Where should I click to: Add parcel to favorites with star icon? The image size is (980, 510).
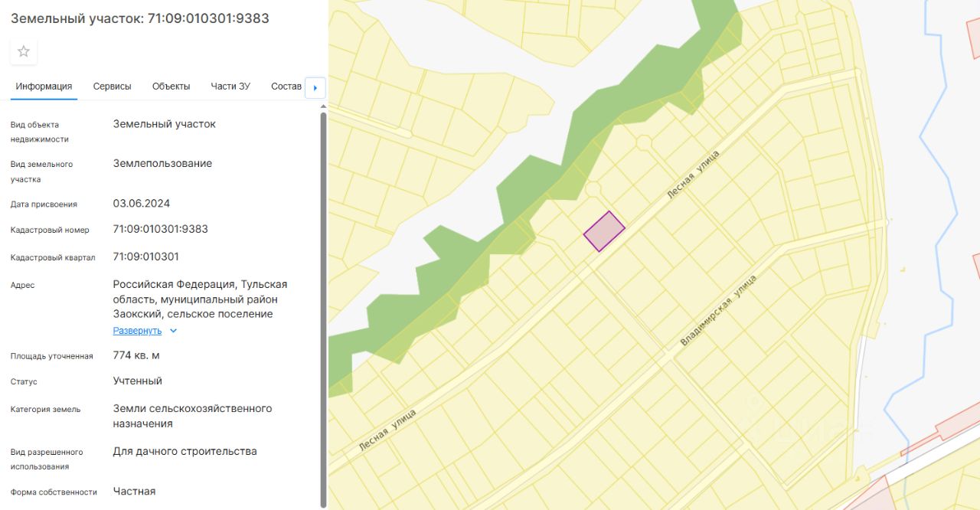[x=24, y=51]
